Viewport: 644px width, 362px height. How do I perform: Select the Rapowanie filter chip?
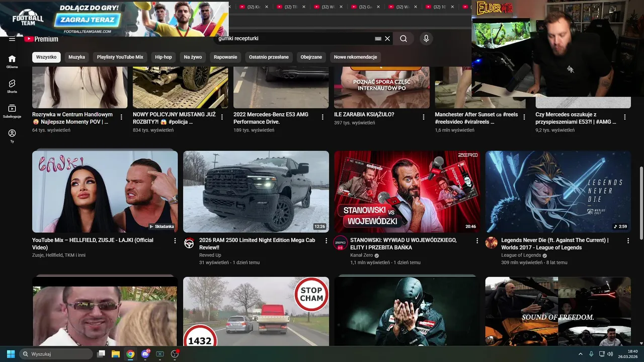pyautogui.click(x=225, y=57)
